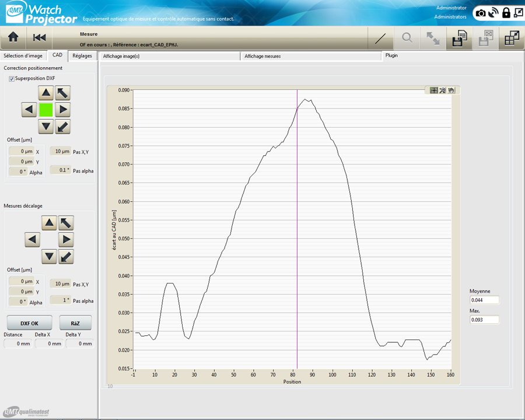Click the padlock icon in the header

click(506, 13)
